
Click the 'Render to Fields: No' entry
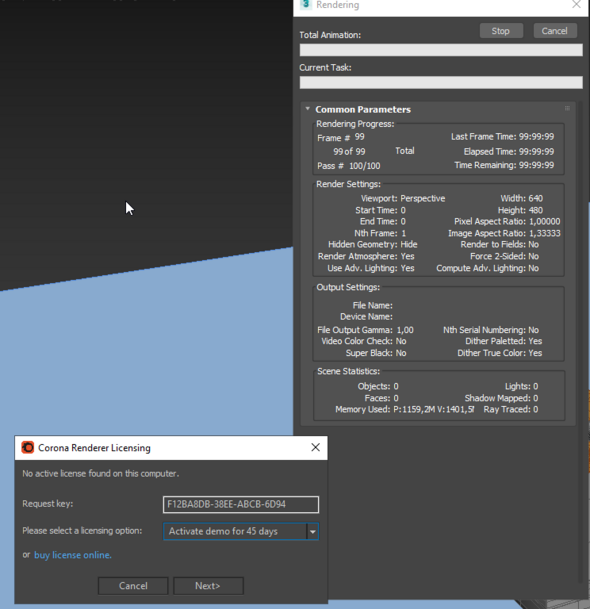coord(499,244)
